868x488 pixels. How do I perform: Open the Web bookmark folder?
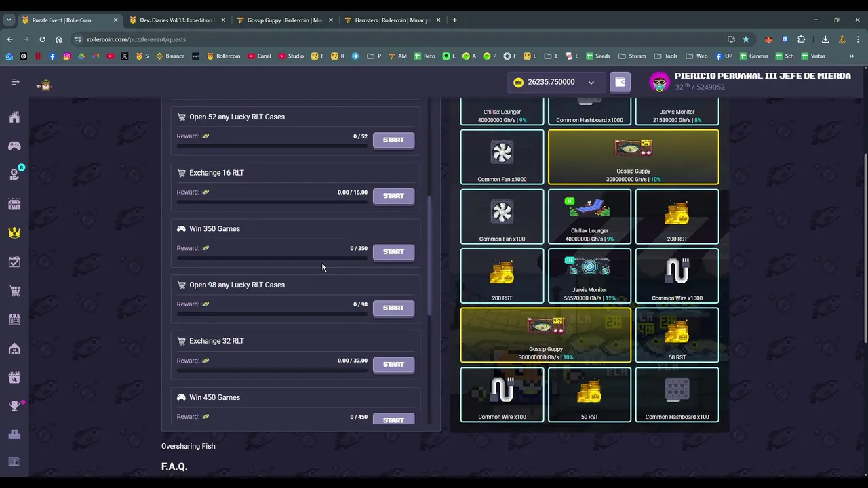pos(696,56)
